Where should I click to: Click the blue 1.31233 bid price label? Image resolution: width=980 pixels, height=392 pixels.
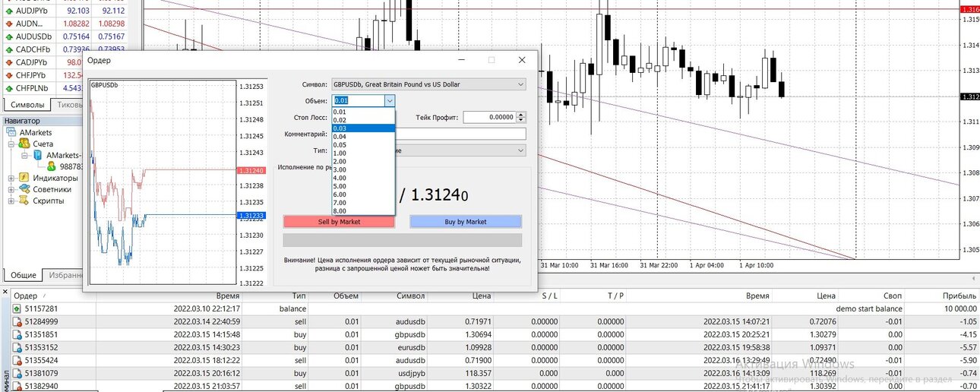pos(251,216)
